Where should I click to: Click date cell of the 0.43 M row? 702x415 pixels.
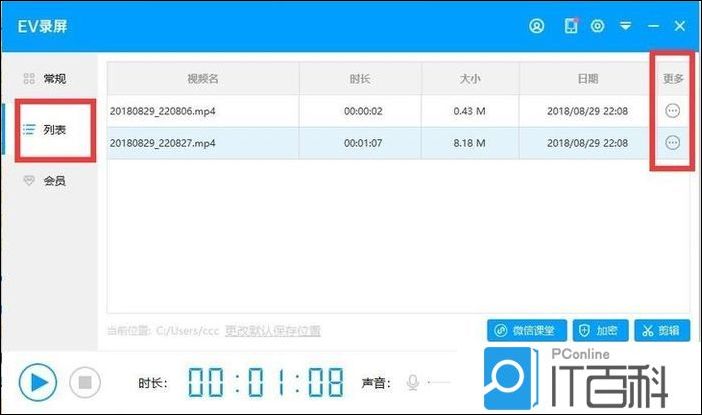point(587,111)
